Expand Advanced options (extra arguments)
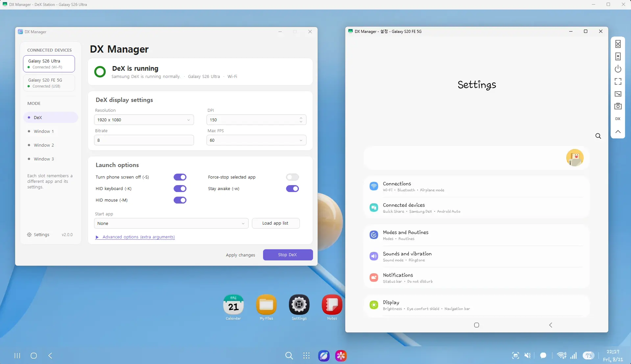 [135, 237]
